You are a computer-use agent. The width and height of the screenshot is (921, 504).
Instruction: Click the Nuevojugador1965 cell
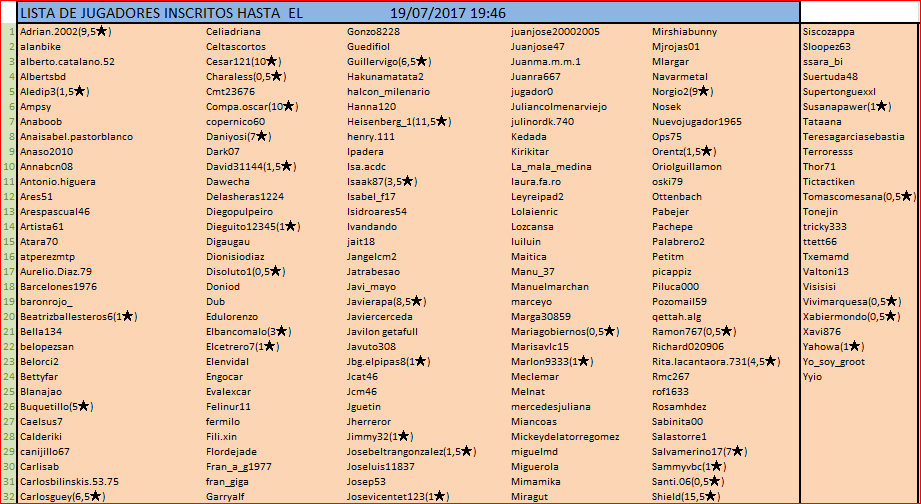697,121
